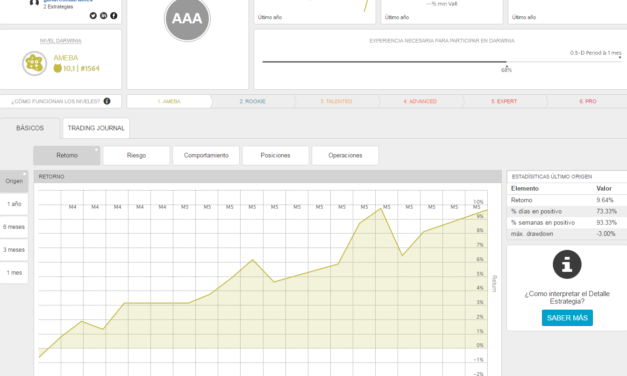This screenshot has width=627, height=376.
Task: Click the Ameba level badge icon
Action: point(34,63)
